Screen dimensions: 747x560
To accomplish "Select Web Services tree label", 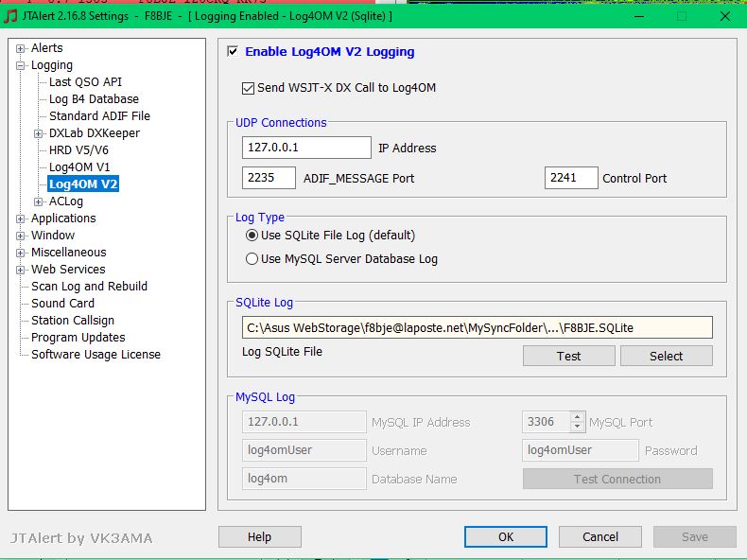I will point(68,270).
